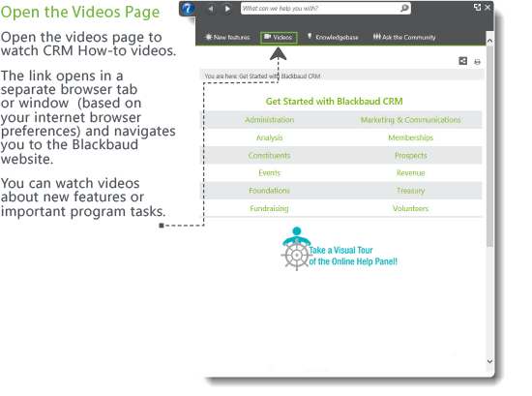This screenshot has width=532, height=396.
Task: Open the Analysis link
Action: coord(270,137)
